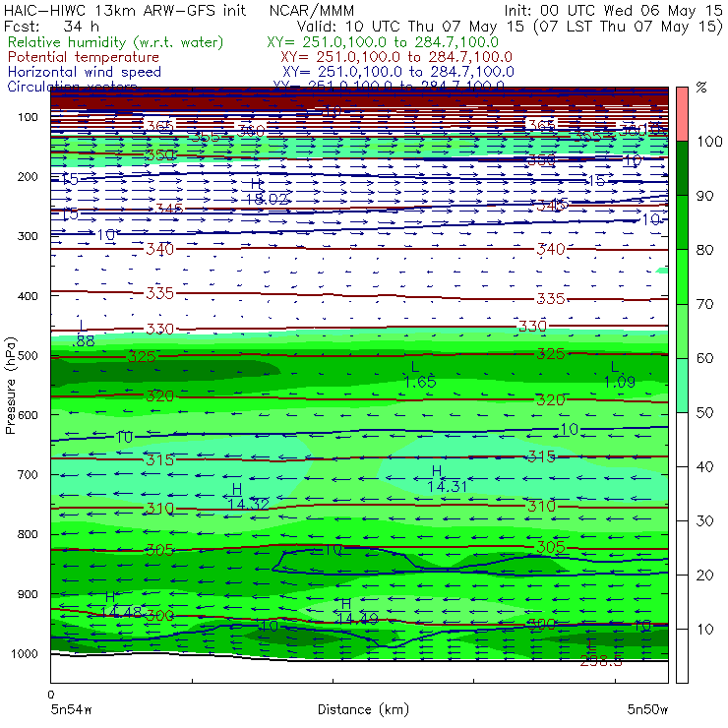Screen dimensions: 728x728
Task: Click the '90' label beside the color bar
Action: tap(704, 196)
